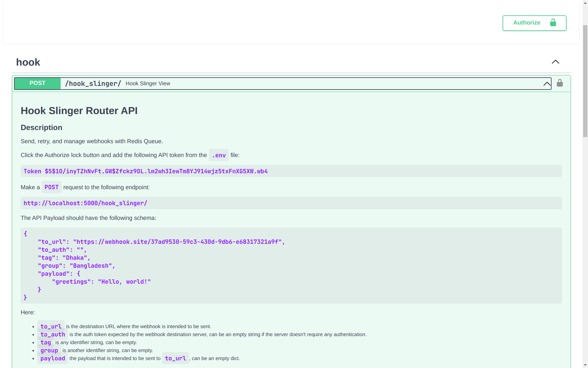Screen dimensions: 588x368
Task: Collapse the Hook Slinger View operation arrow
Action: coord(547,84)
